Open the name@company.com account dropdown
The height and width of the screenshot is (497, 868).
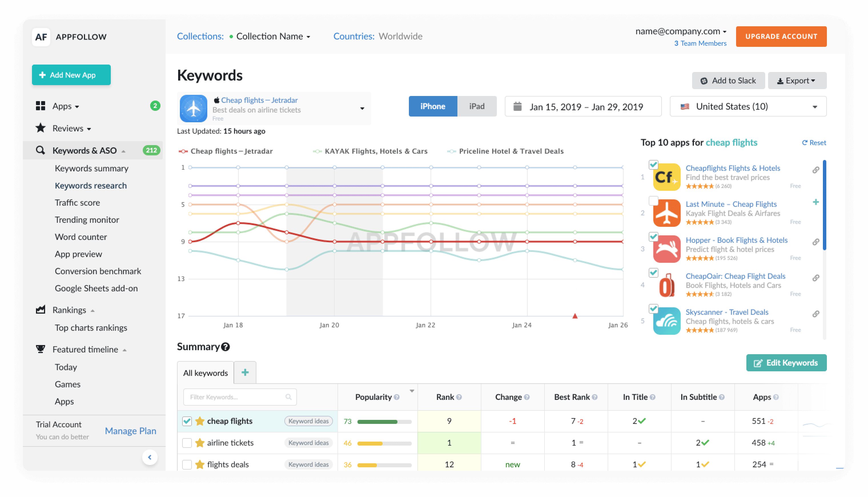point(681,31)
